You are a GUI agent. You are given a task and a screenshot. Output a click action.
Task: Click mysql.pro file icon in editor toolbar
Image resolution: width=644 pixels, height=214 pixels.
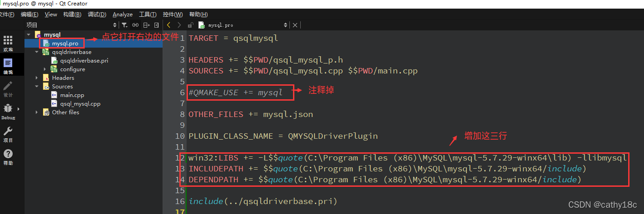click(201, 25)
